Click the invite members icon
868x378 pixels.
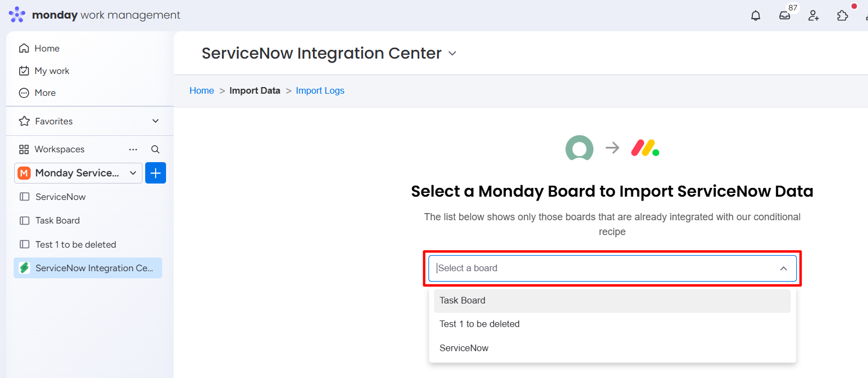(x=814, y=15)
